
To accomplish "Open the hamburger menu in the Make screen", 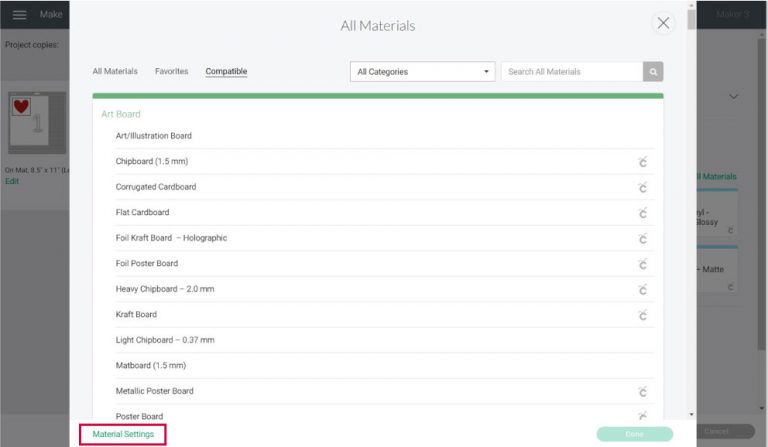I will (x=20, y=15).
